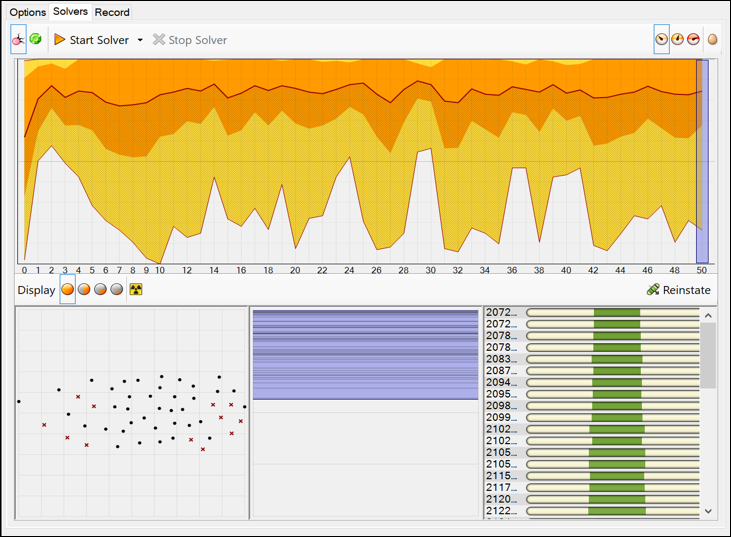Click the blue generation 50 marker bar
The height and width of the screenshot is (537, 731).
[702, 160]
